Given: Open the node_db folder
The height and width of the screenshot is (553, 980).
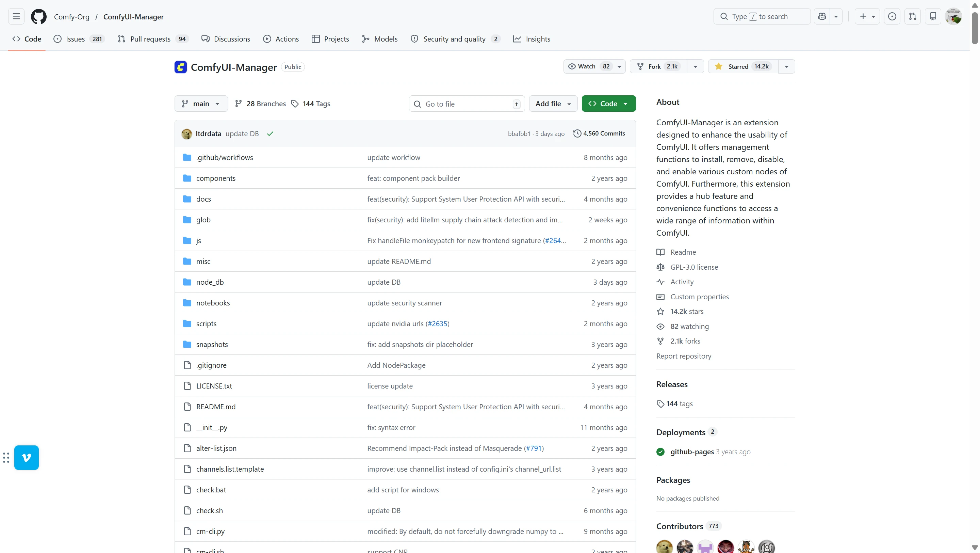Looking at the screenshot, I should click(x=210, y=282).
